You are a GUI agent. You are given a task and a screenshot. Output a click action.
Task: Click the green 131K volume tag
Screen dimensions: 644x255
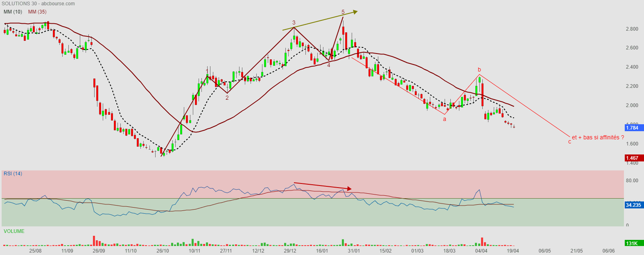633,244
